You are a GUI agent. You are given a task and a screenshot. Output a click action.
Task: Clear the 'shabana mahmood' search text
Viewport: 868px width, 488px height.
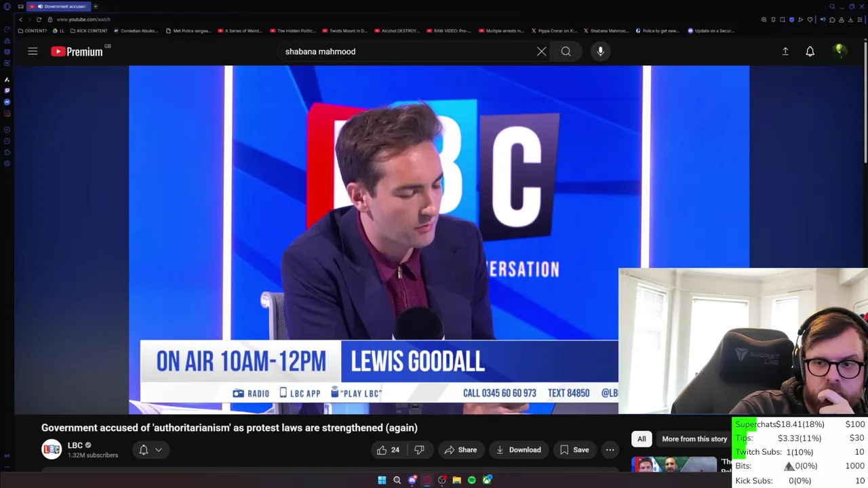[x=541, y=52]
